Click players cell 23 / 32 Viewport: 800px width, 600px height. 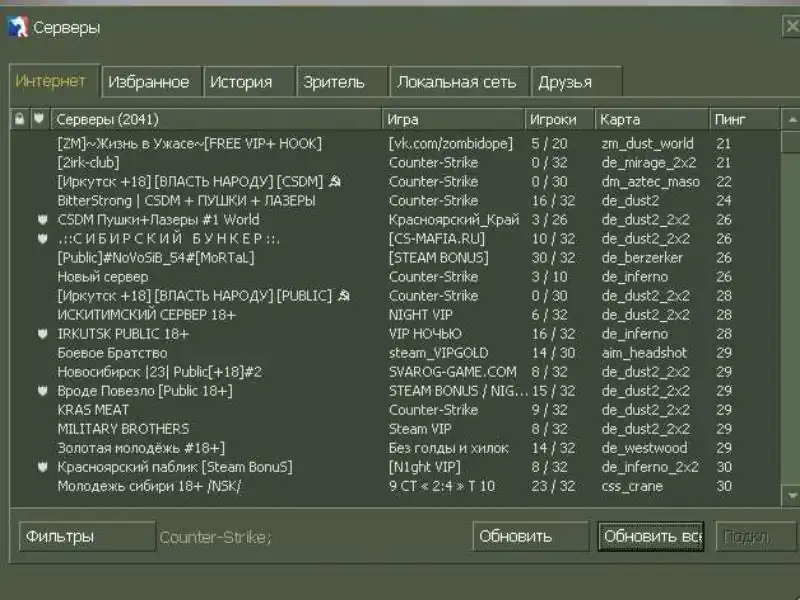[553, 486]
